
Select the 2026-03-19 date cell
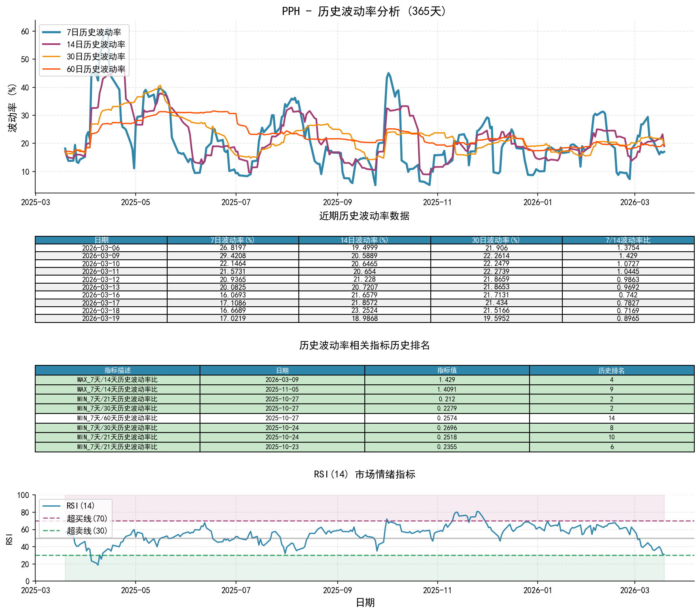tap(101, 318)
